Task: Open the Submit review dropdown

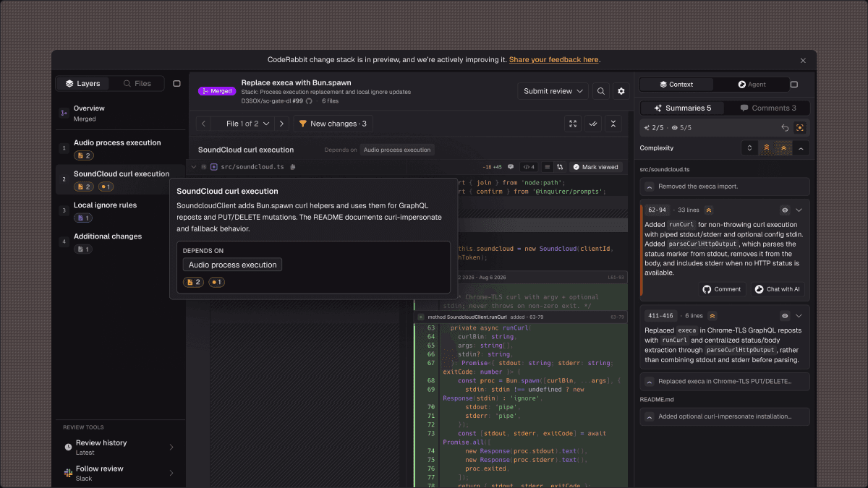Action: pyautogui.click(x=553, y=91)
